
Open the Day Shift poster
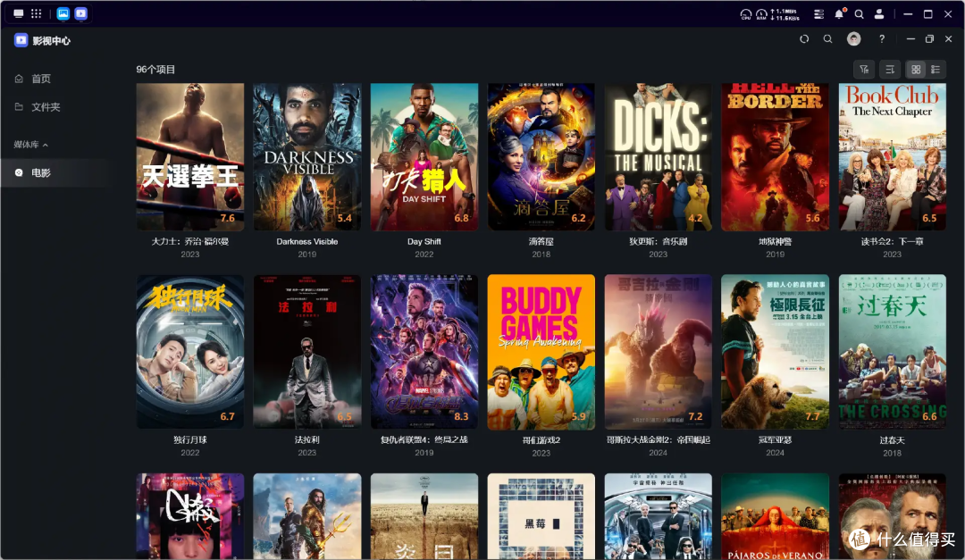coord(424,157)
